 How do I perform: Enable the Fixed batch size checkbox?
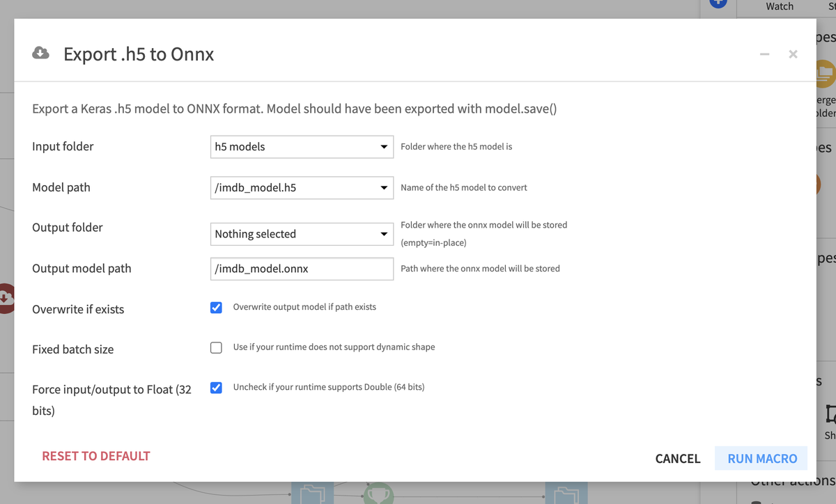point(217,347)
